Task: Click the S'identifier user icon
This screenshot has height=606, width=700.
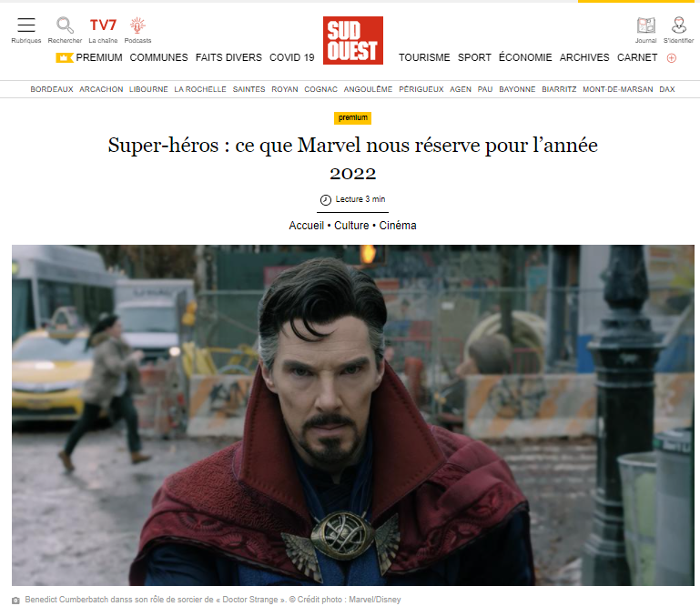Action: point(678,25)
